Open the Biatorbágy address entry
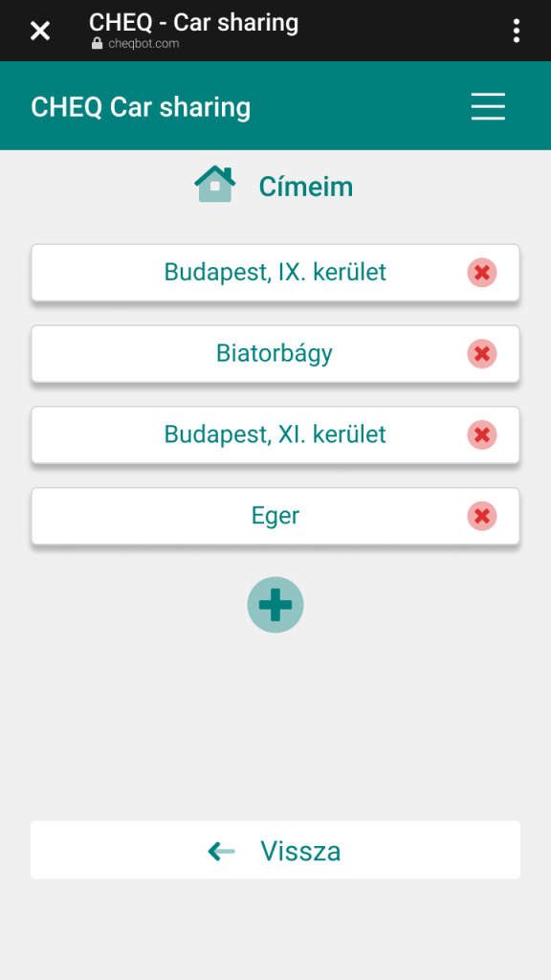Viewport: 551px width, 980px height. (x=275, y=354)
